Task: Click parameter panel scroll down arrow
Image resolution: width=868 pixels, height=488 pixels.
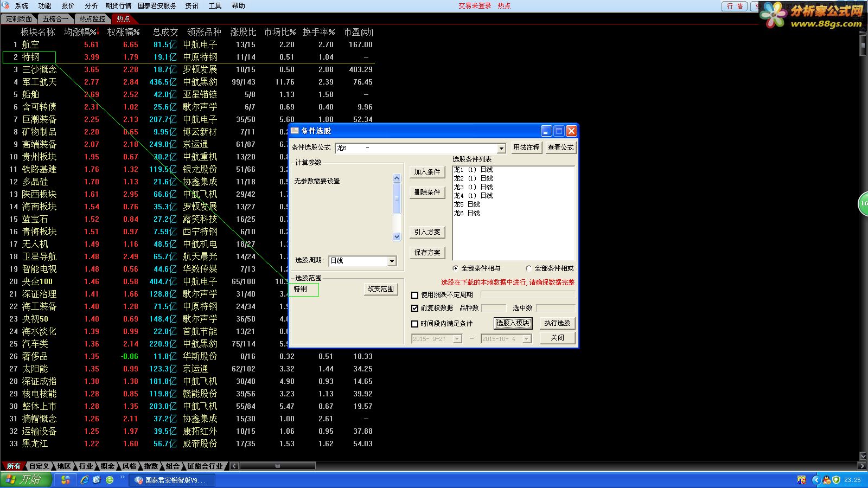Action: click(397, 236)
